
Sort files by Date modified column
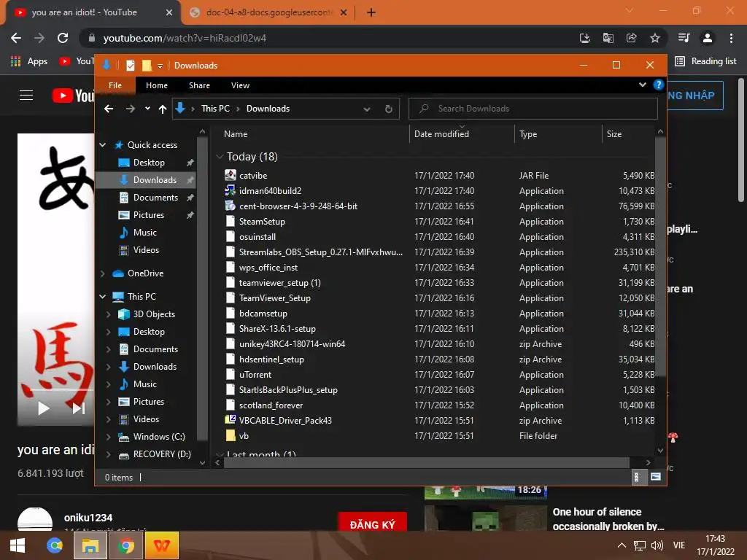(441, 134)
